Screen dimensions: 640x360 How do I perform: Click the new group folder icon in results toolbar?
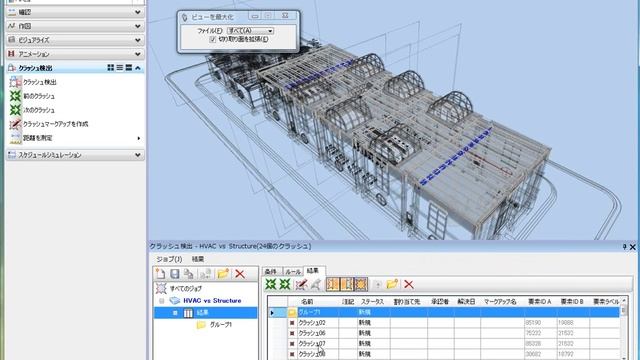pos(392,284)
